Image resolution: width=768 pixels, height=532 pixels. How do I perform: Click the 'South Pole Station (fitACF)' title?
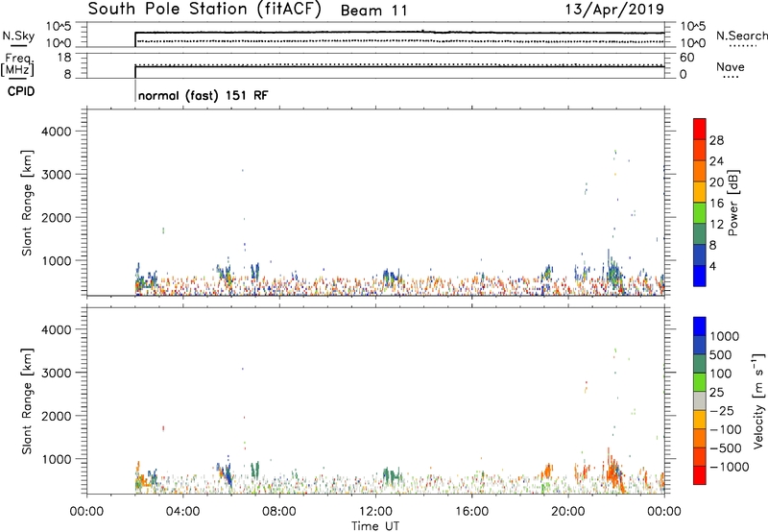(204, 10)
